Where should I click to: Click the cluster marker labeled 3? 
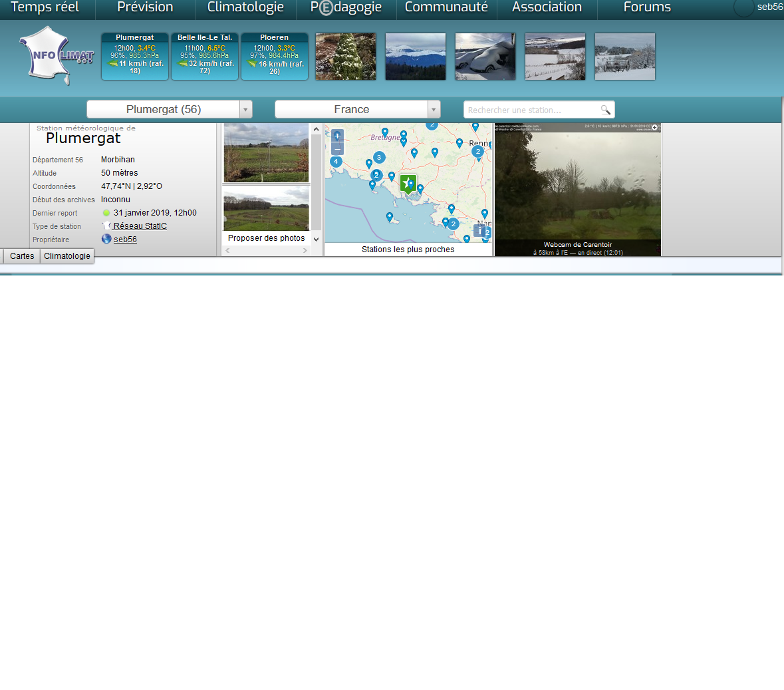379,158
